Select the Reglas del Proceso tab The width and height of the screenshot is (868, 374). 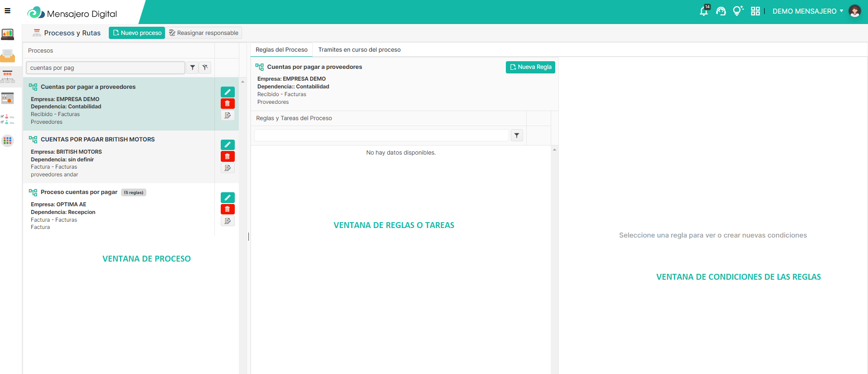coord(281,50)
